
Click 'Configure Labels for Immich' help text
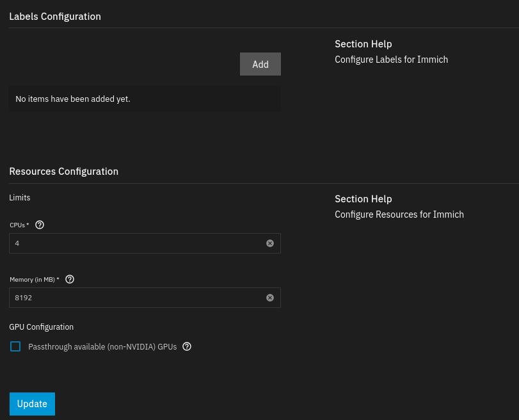coord(391,60)
